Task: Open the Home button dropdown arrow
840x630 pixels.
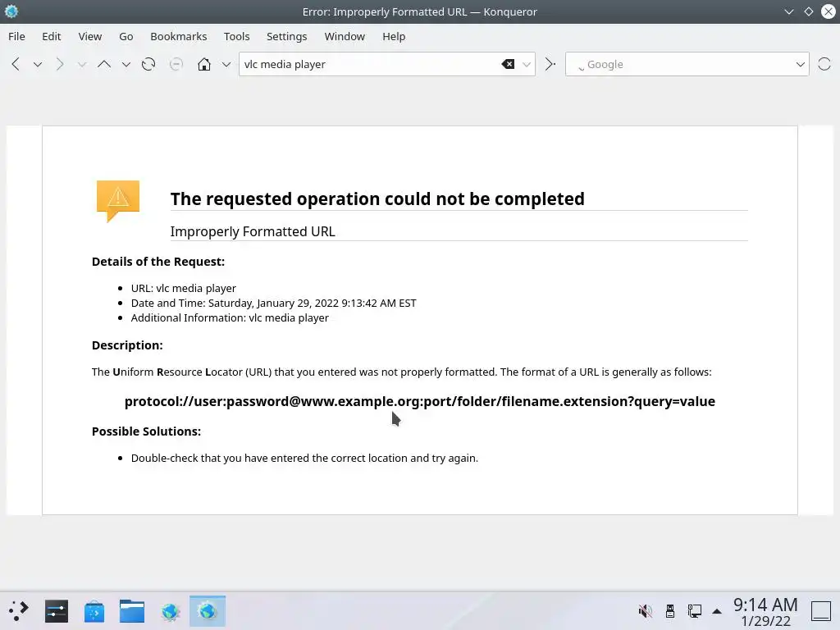Action: (226, 64)
